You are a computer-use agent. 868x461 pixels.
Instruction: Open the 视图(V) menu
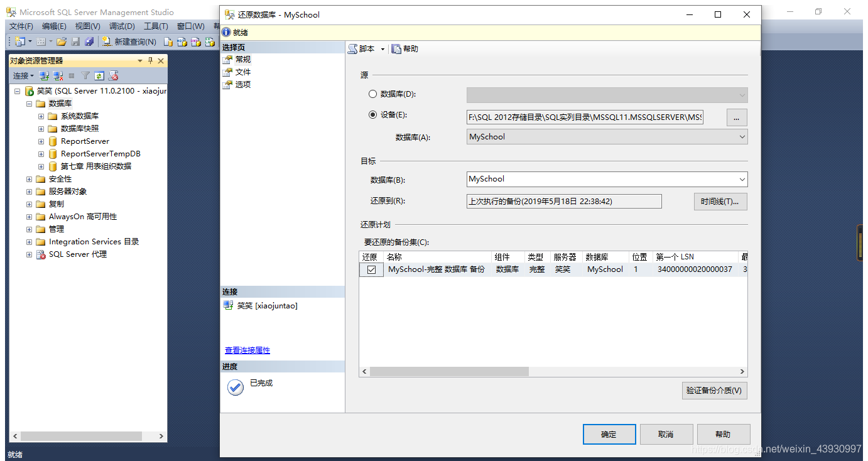(x=87, y=26)
